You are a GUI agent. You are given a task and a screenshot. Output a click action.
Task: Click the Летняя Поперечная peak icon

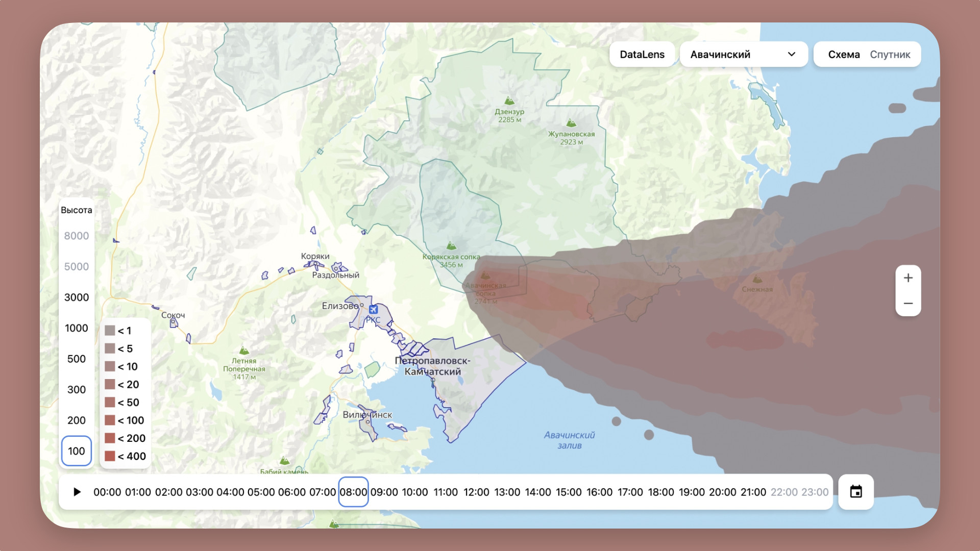244,350
